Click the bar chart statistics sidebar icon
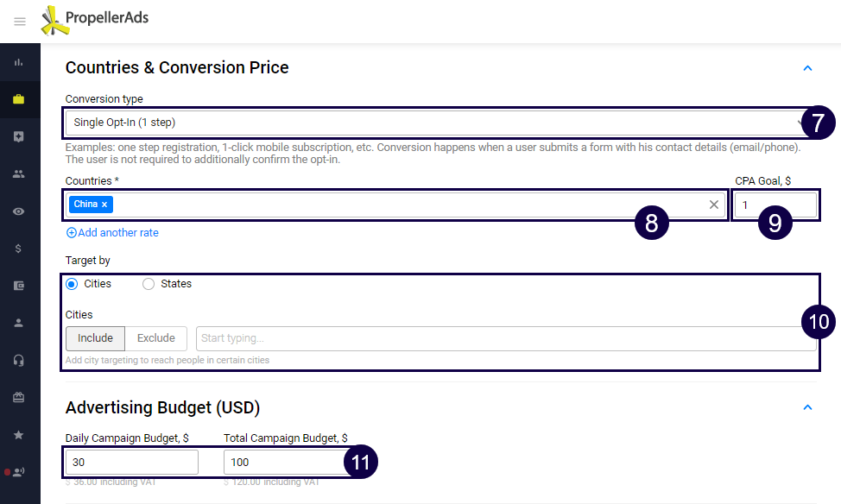841x504 pixels. click(19, 62)
